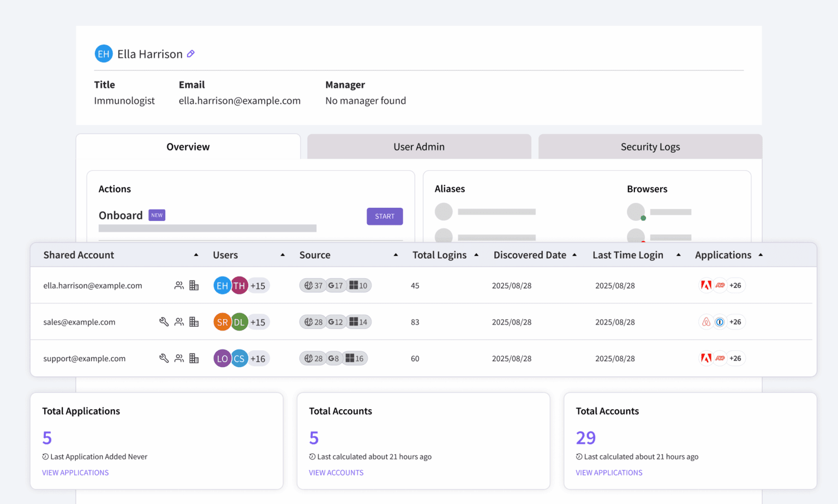The width and height of the screenshot is (838, 504).
Task: Open the Security Logs tab
Action: click(x=650, y=147)
